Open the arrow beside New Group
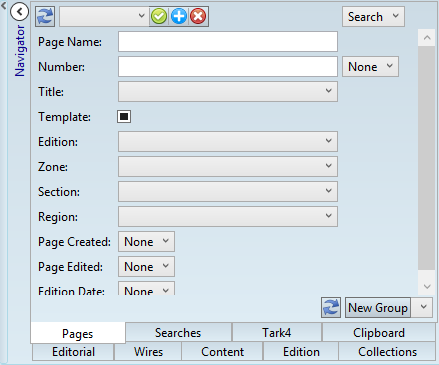Viewport: 439px width, 365px height. [423, 307]
